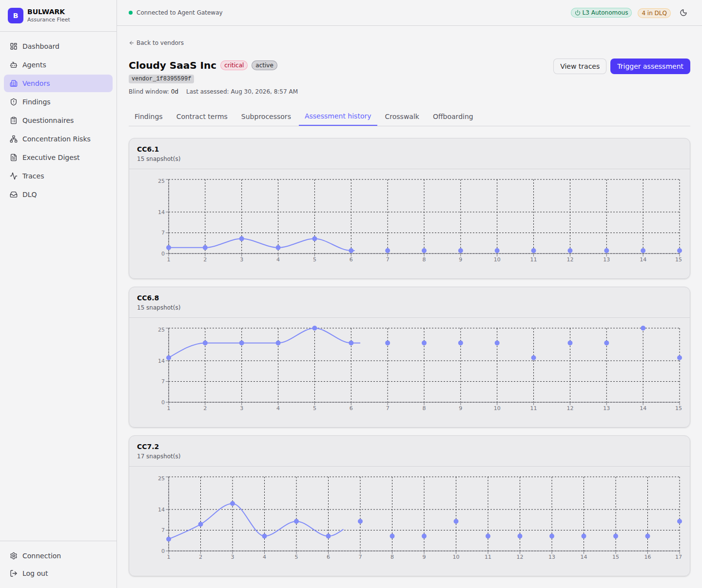Click the Findings shield icon
Screen dimensions: 702x588
click(x=14, y=102)
